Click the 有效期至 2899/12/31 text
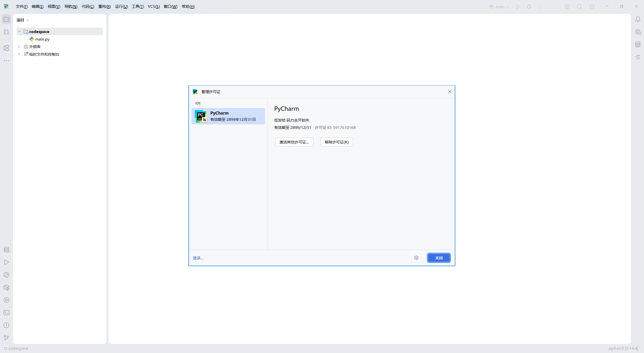Image resolution: width=644 pixels, height=353 pixels. (x=293, y=128)
